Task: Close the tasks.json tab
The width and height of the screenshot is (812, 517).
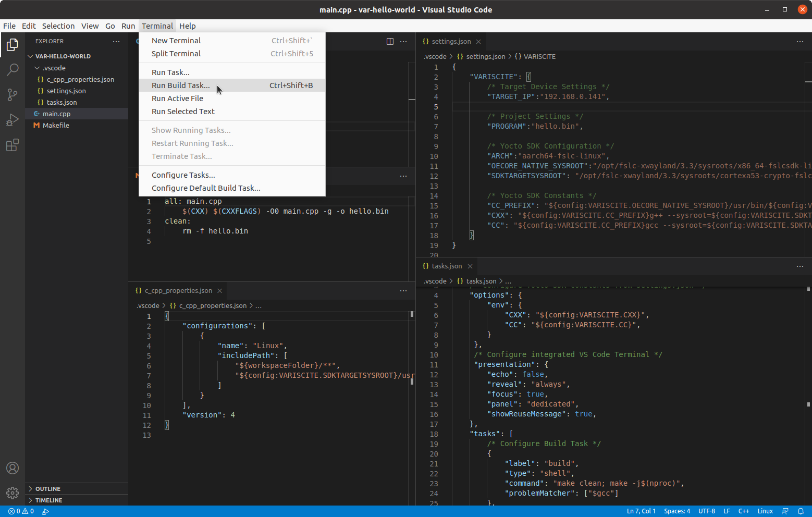Action: 470,266
